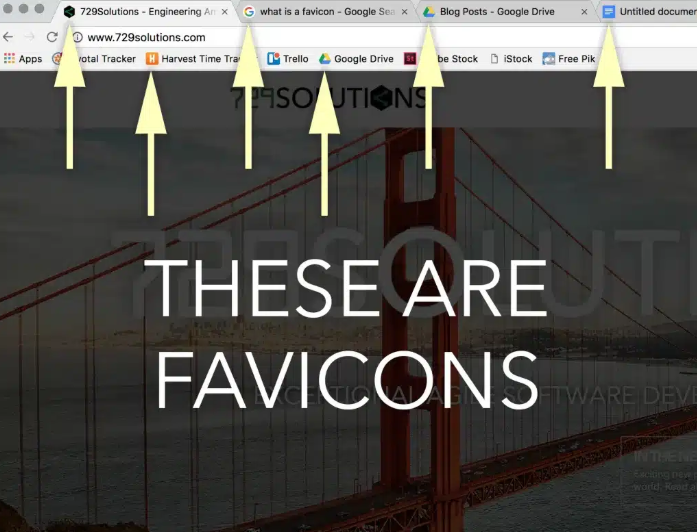Switch to Blog Posts - Google Drive tab
Viewport: 697px width, 532px height.
tap(507, 12)
